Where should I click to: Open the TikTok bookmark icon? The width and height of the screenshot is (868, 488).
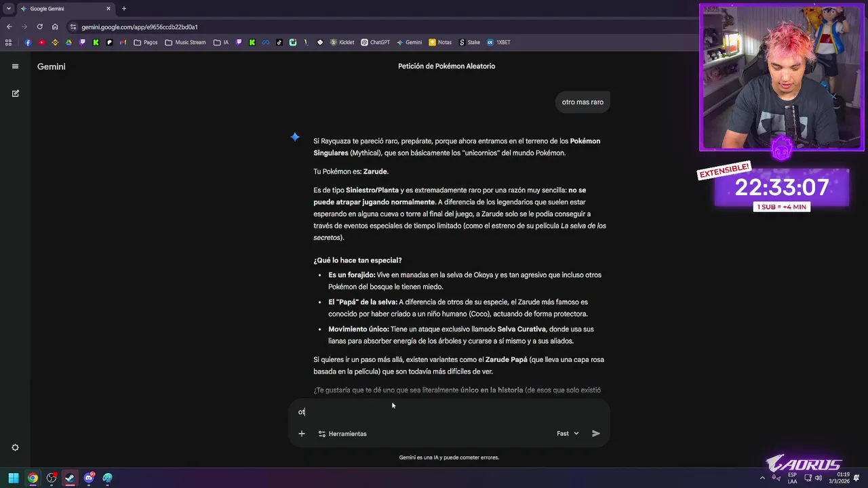tap(279, 42)
